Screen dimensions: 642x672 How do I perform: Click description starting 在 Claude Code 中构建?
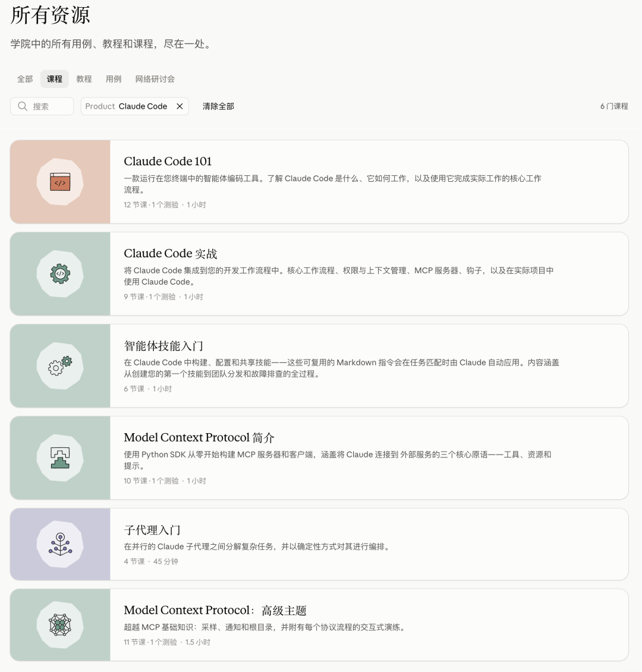(x=341, y=368)
